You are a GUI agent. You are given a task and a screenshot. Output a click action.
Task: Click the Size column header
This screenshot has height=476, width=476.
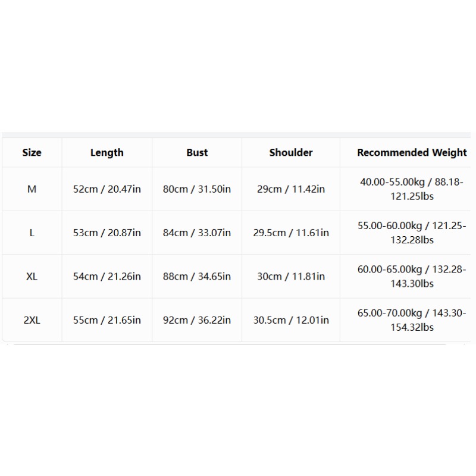coord(32,152)
